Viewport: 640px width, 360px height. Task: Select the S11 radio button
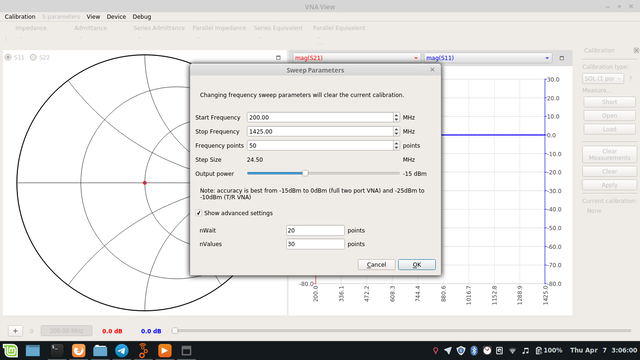pyautogui.click(x=8, y=58)
